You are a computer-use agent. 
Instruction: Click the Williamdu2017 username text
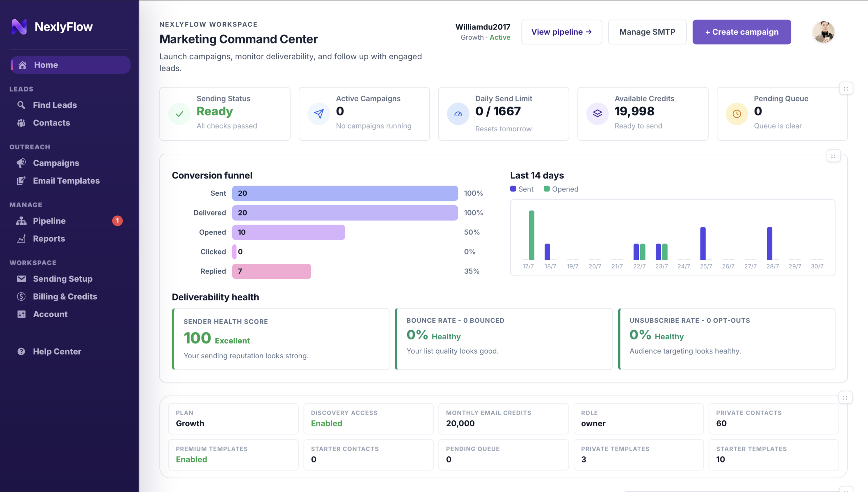(483, 27)
